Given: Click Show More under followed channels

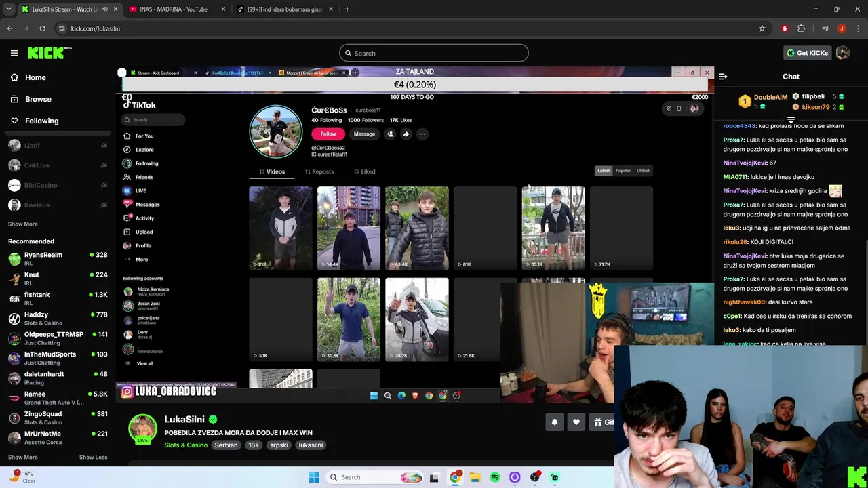Looking at the screenshot, I should point(22,224).
